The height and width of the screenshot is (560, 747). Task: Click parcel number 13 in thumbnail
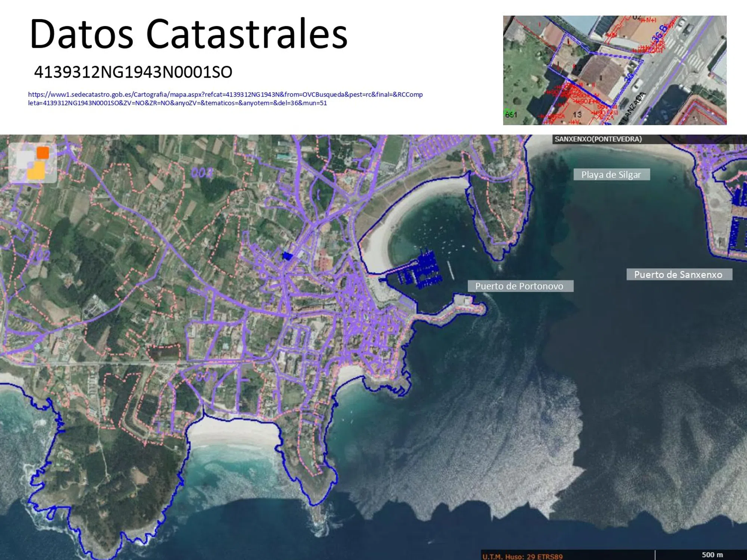(577, 115)
